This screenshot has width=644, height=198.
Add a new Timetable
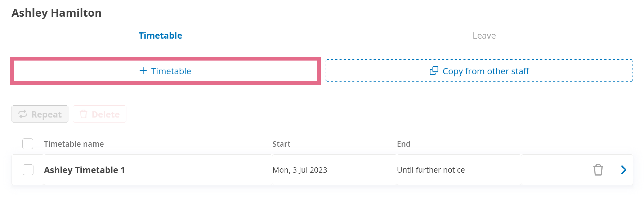tap(165, 71)
